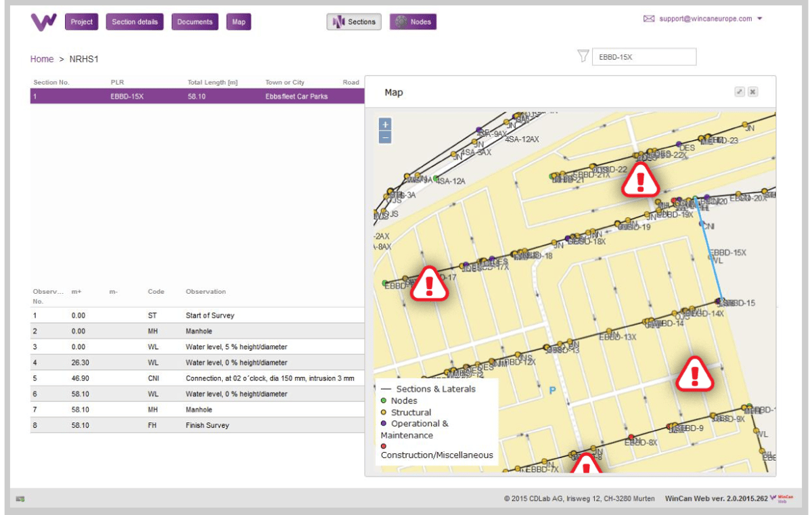Click the filter funnel icon
This screenshot has height=515, width=812.
tap(583, 57)
